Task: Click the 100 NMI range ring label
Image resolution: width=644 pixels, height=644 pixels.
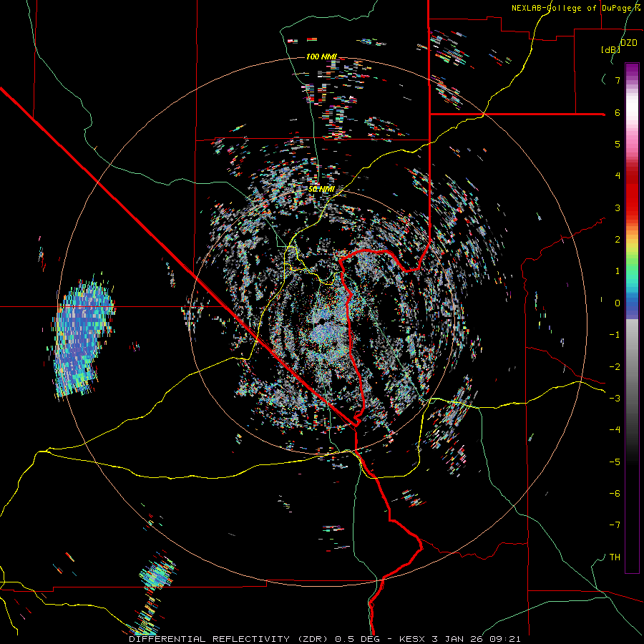Action: 321,57
